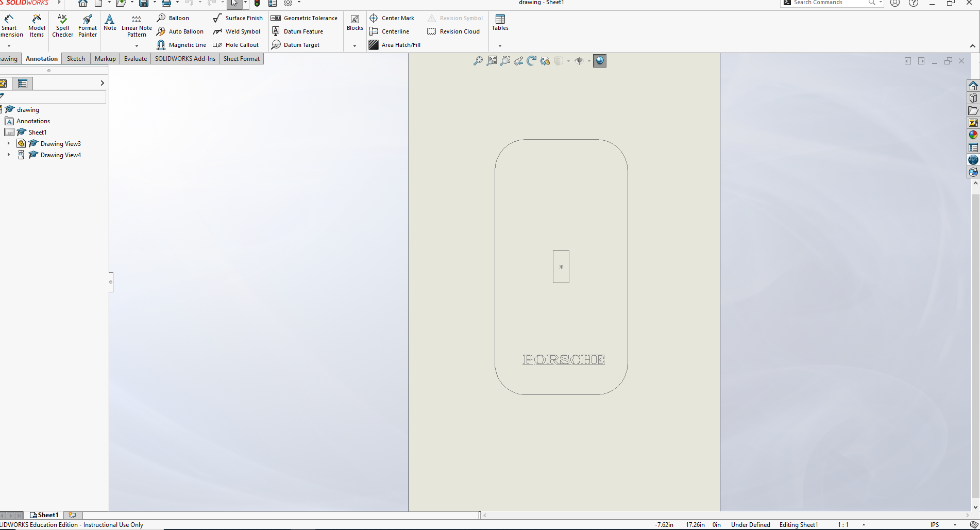
Task: Insert a Weld Symbol
Action: click(x=237, y=31)
